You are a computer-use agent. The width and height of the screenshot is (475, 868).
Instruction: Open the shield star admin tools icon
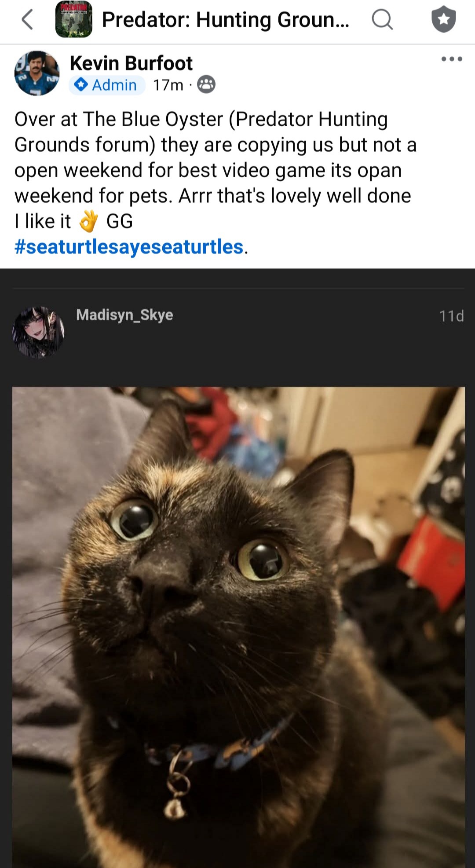[443, 20]
